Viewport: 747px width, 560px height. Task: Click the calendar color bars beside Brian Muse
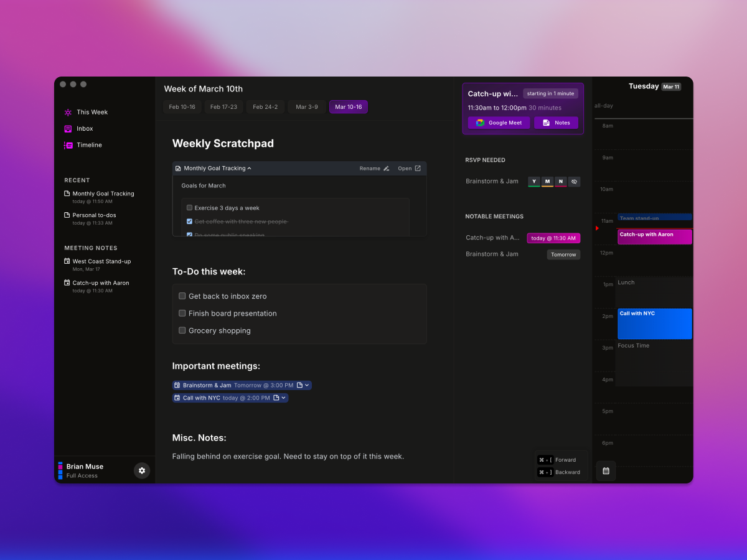click(x=60, y=470)
